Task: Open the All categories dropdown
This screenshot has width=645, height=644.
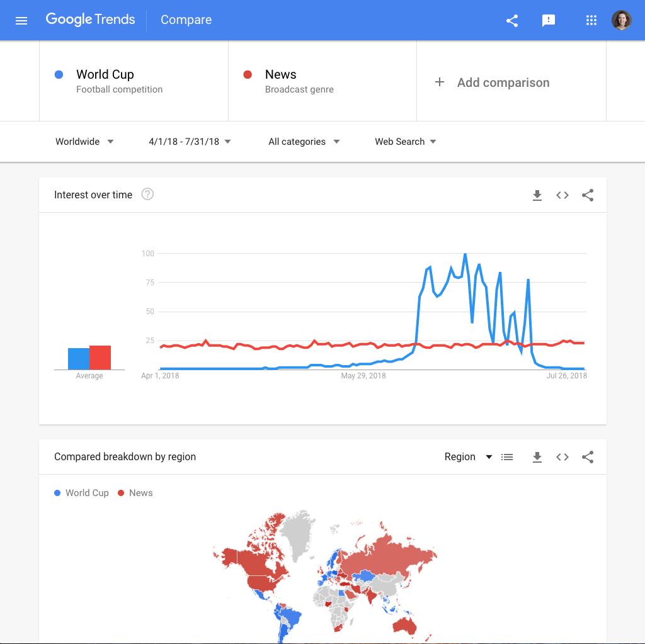Action: tap(304, 142)
